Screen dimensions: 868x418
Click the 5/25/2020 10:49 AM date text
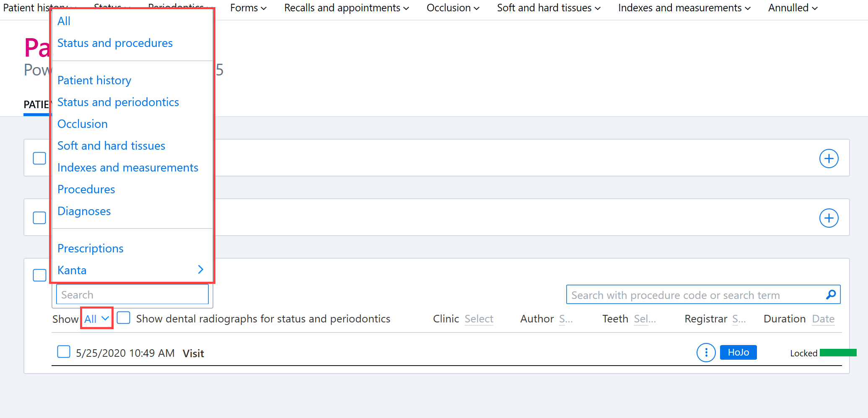pyautogui.click(x=125, y=353)
